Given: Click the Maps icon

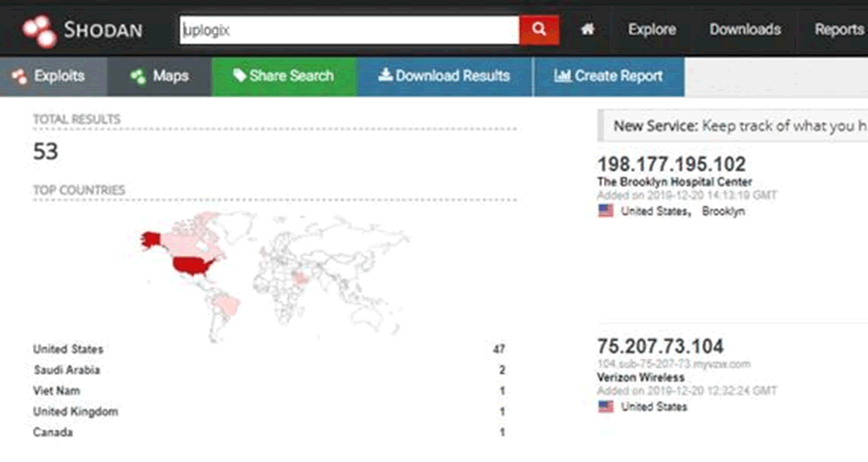Looking at the screenshot, I should tap(138, 77).
